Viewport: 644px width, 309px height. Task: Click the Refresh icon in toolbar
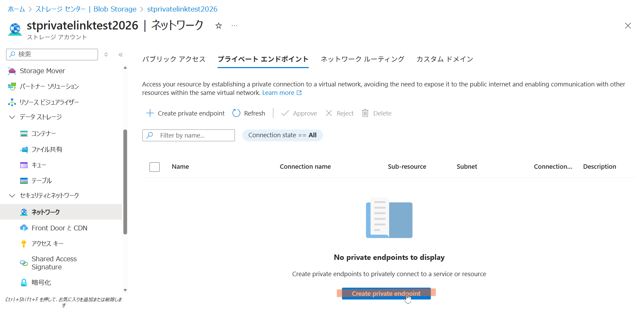[x=236, y=113]
